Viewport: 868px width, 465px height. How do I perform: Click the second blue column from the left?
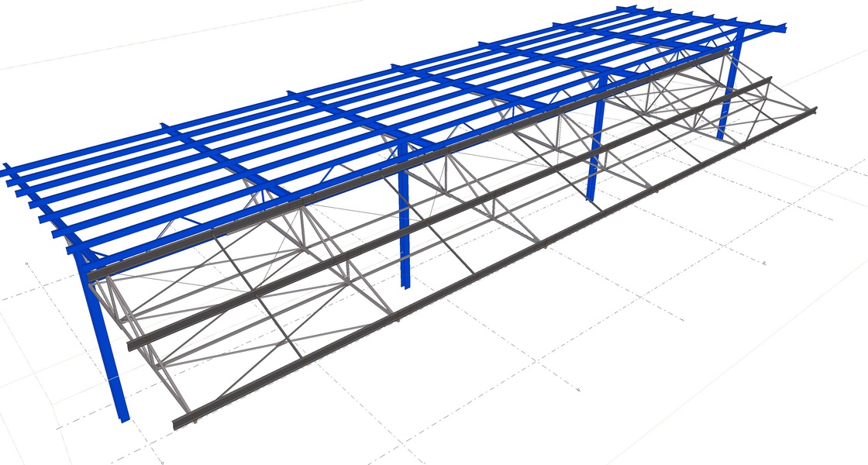402,225
